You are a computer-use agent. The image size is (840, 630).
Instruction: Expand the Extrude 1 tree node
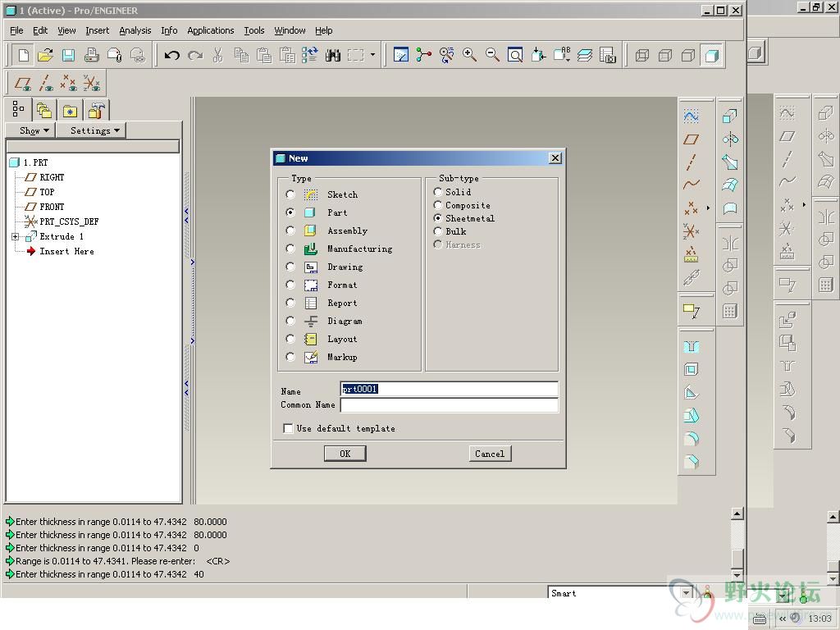(x=15, y=236)
